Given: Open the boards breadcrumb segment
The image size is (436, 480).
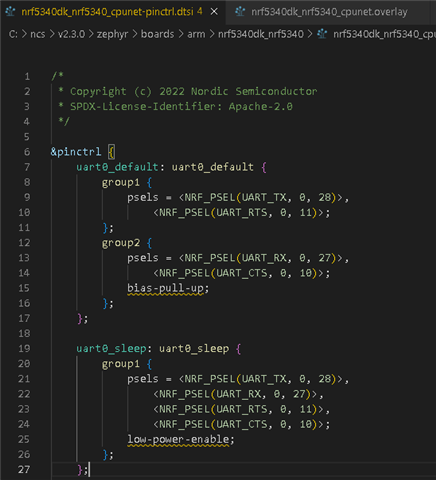Looking at the screenshot, I should tap(157, 34).
